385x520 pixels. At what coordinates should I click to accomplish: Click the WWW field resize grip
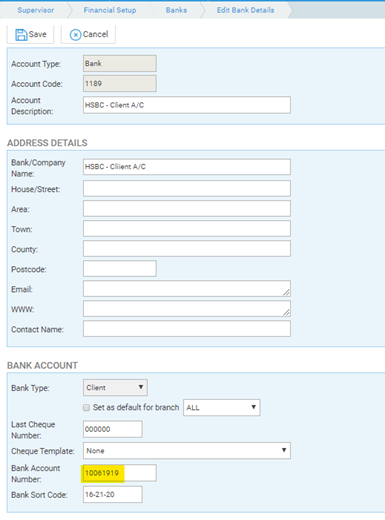click(x=286, y=312)
